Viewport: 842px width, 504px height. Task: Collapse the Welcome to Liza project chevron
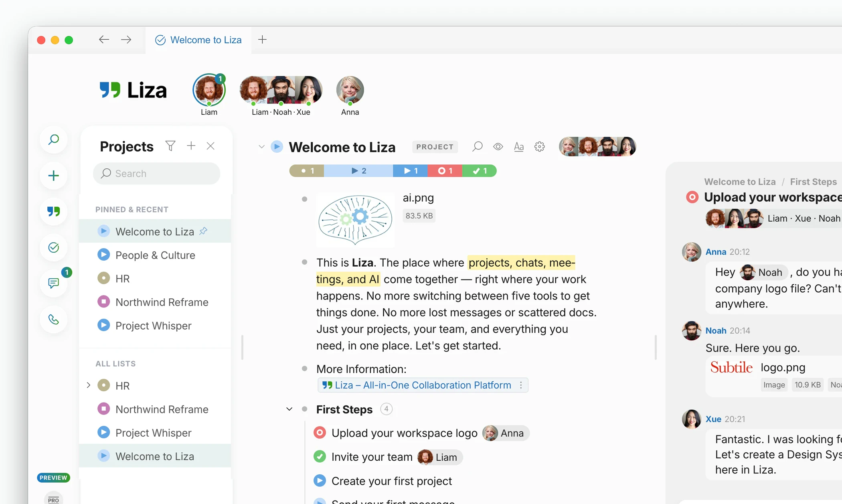(x=261, y=147)
